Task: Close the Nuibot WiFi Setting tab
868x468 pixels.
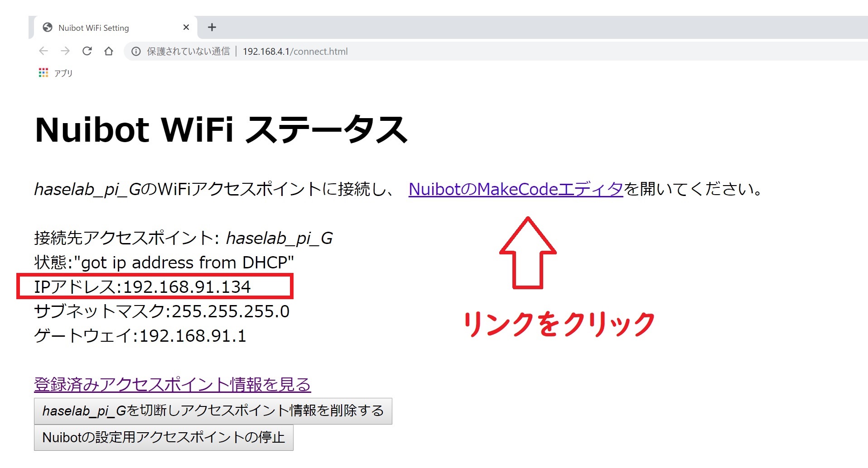Action: (x=186, y=28)
